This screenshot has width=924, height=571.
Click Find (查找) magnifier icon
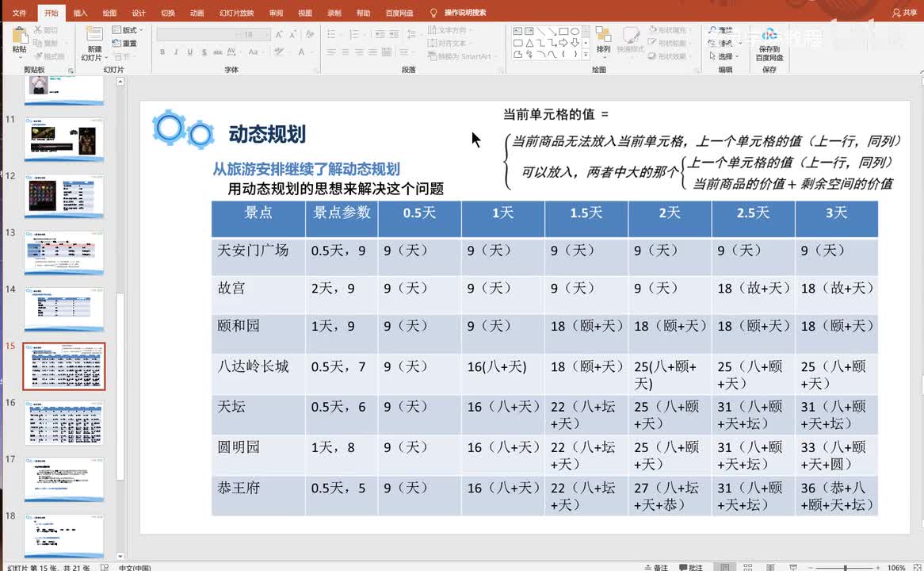pos(713,30)
